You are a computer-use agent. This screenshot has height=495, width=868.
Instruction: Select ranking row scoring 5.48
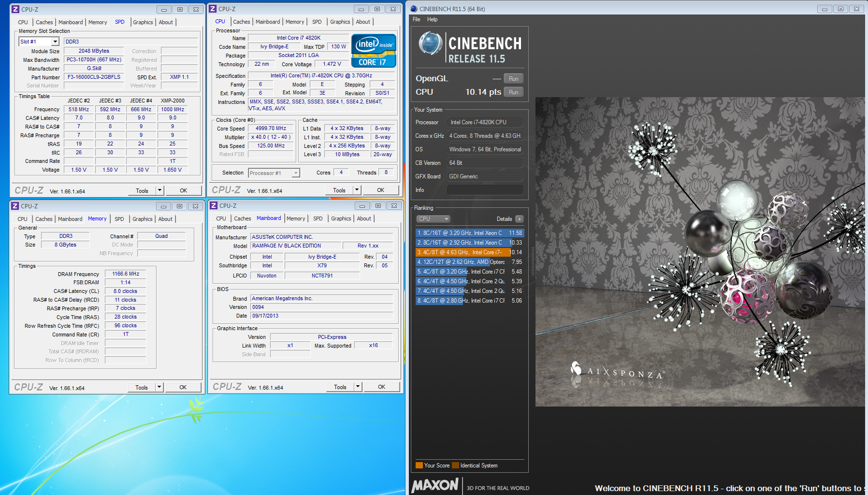tap(469, 272)
